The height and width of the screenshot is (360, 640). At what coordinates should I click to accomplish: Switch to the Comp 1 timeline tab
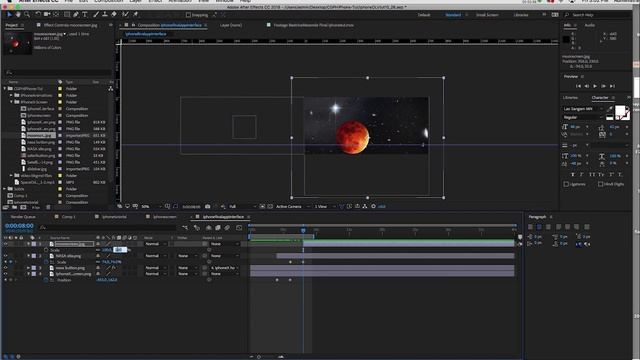68,217
